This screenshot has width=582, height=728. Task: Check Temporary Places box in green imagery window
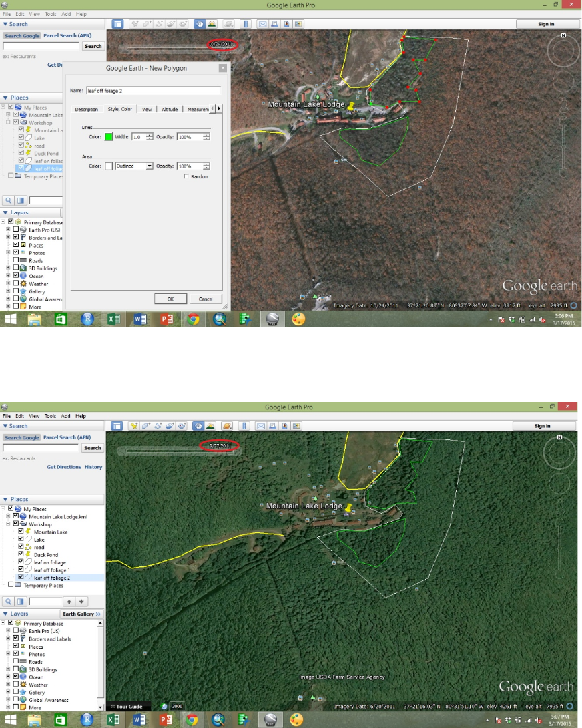click(x=11, y=584)
